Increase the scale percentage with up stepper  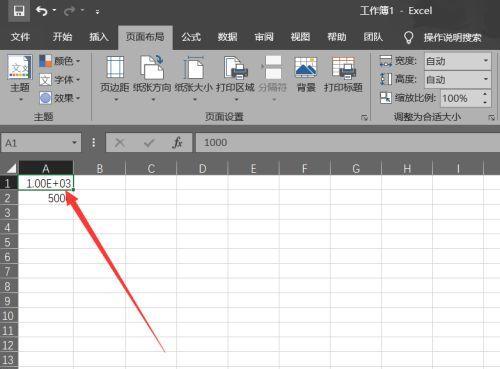click(485, 94)
